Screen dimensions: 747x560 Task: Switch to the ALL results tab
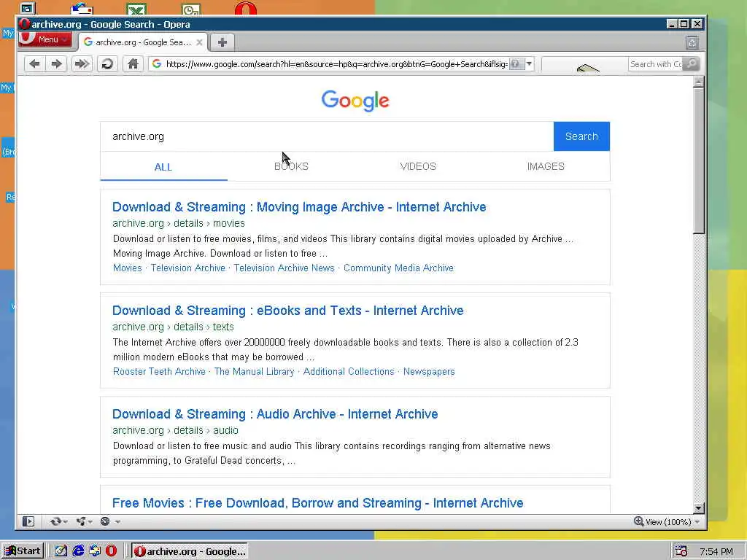coord(163,167)
